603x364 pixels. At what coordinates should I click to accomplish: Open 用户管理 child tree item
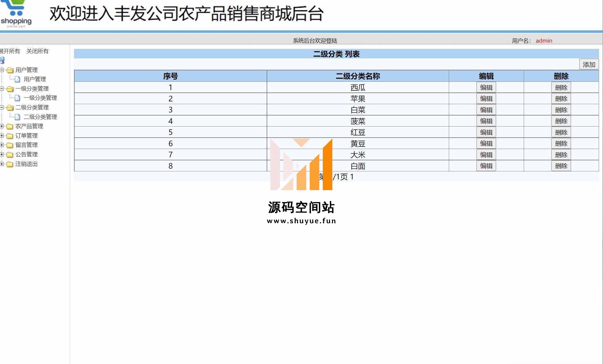(x=35, y=79)
